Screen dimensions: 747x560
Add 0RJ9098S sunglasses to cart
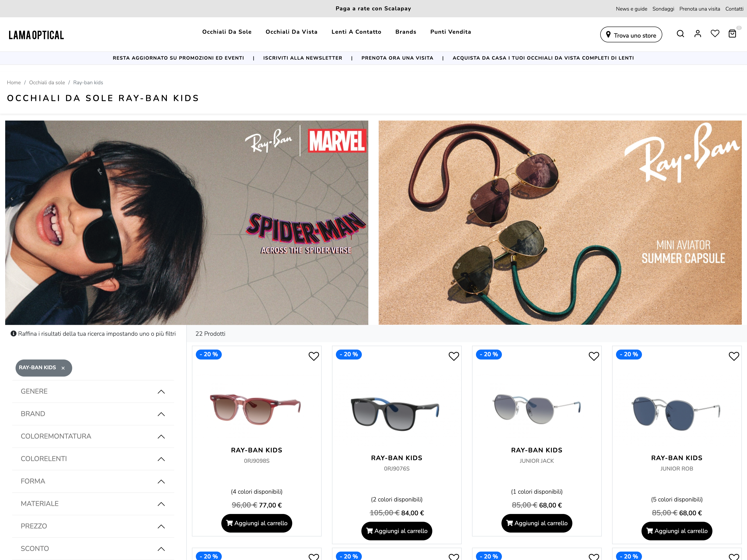[257, 523]
